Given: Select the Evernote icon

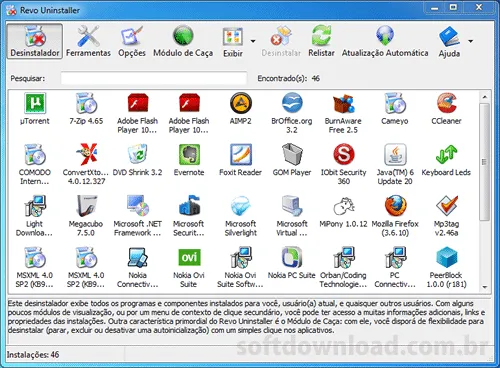Looking at the screenshot, I should point(189,155).
